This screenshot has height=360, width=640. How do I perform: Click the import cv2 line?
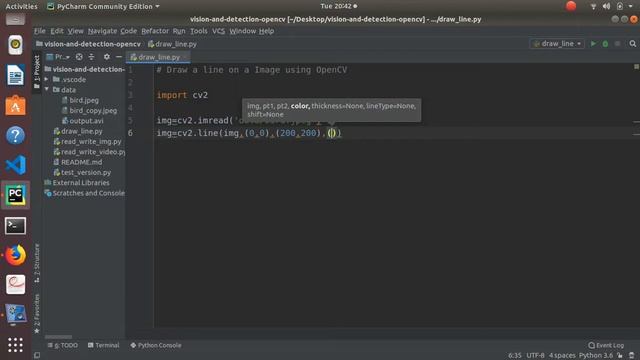pos(182,95)
